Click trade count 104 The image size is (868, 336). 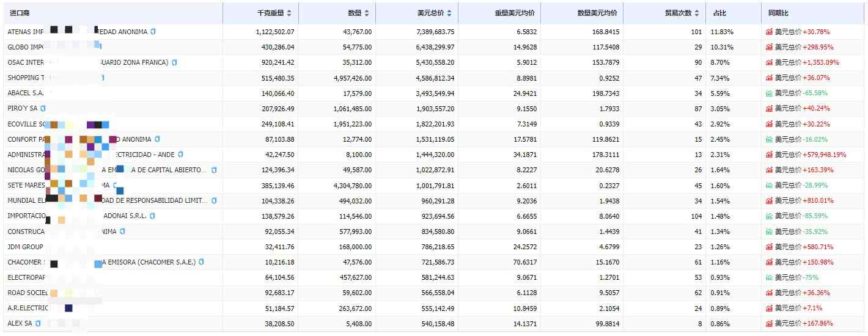(x=696, y=216)
